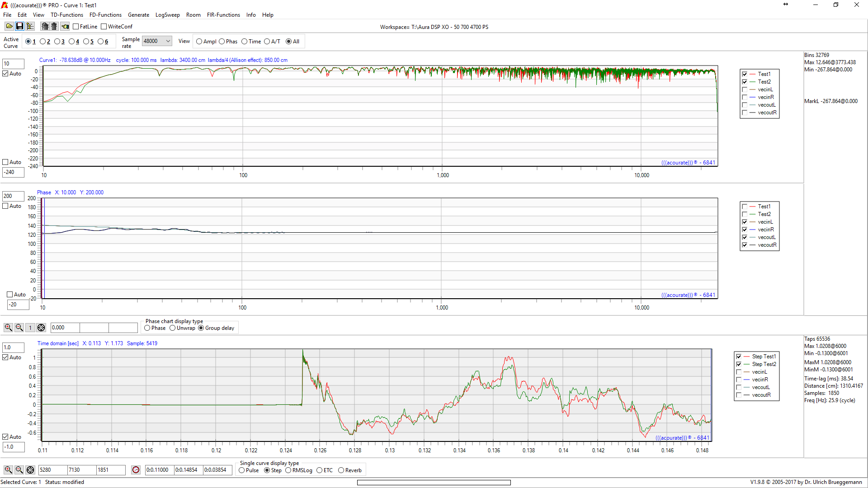The height and width of the screenshot is (488, 868).
Task: Check vecoutR in amplitude chart legend
Action: click(745, 113)
